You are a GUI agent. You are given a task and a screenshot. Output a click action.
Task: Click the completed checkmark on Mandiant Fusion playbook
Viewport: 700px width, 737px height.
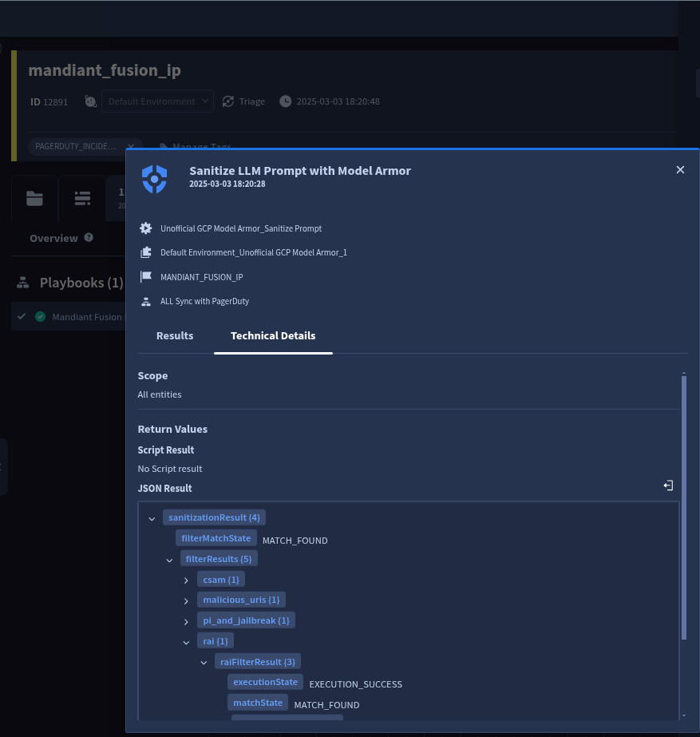[x=40, y=316]
